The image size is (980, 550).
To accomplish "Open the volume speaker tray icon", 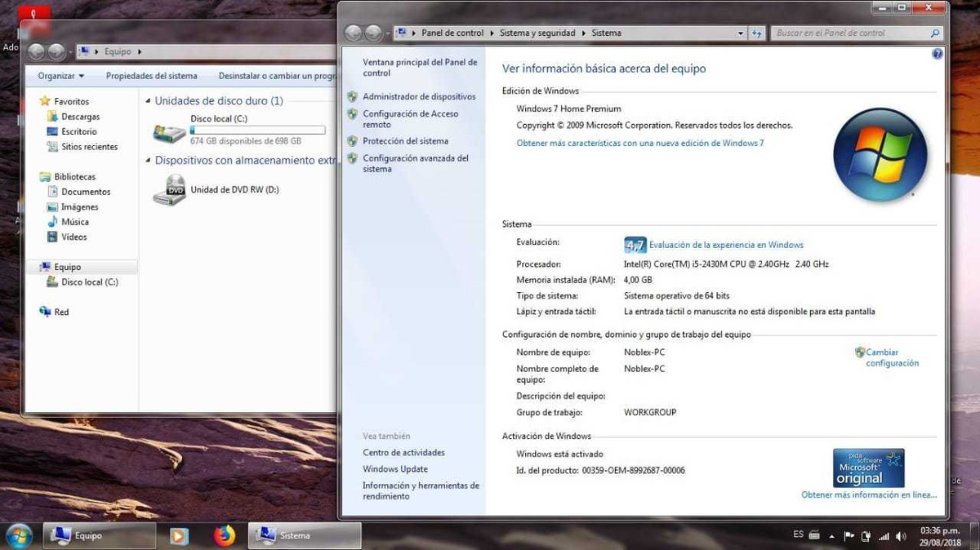I will [901, 536].
